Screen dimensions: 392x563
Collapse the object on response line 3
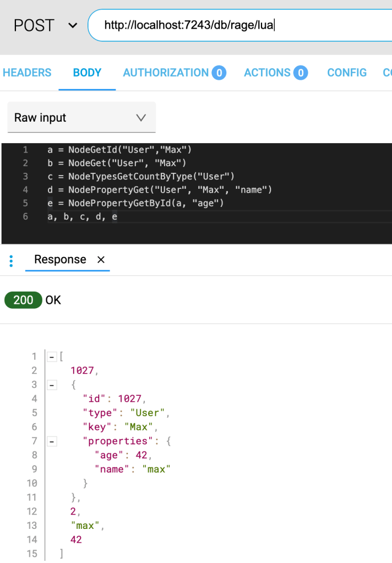click(x=52, y=385)
